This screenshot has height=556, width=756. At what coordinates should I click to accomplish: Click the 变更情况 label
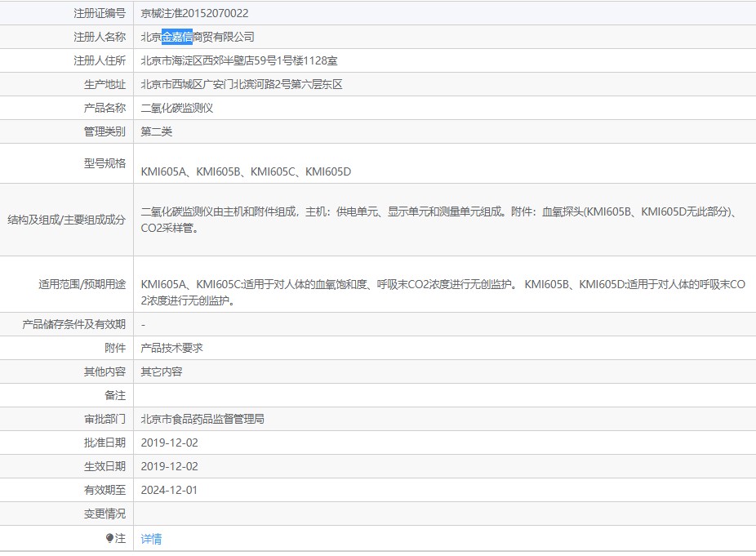click(x=105, y=514)
